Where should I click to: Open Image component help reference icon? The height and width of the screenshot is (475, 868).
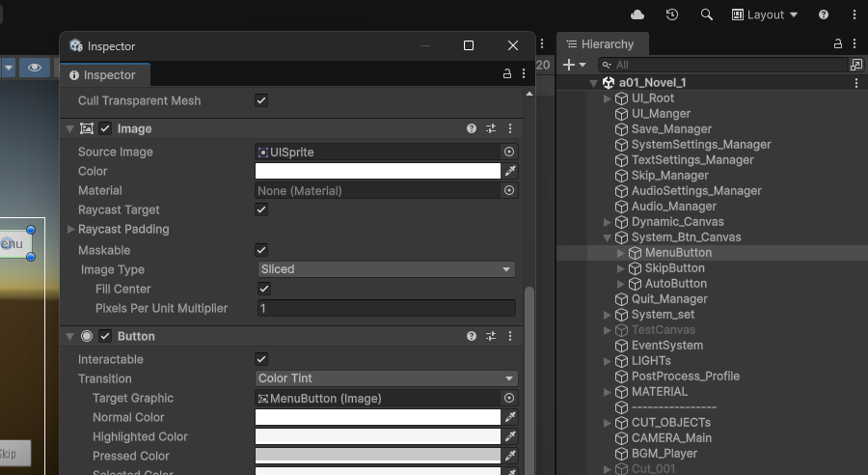pos(472,128)
